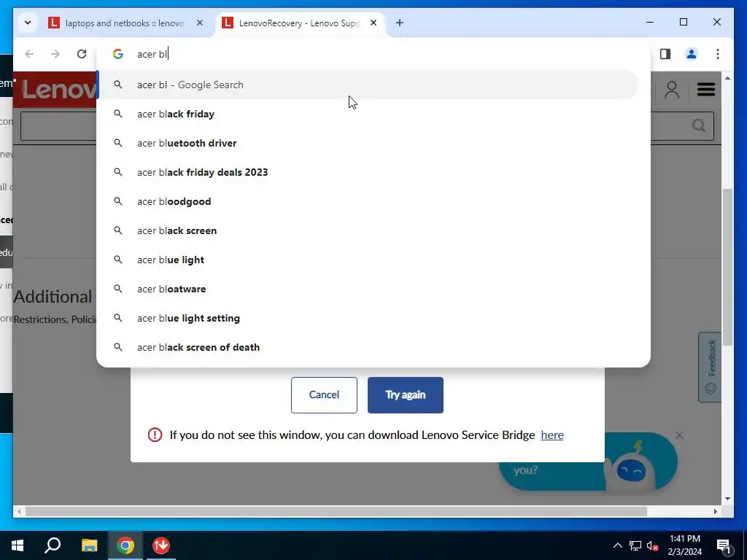Screen dimensions: 747x560
Task: Click the network tray icon
Action: click(635, 545)
